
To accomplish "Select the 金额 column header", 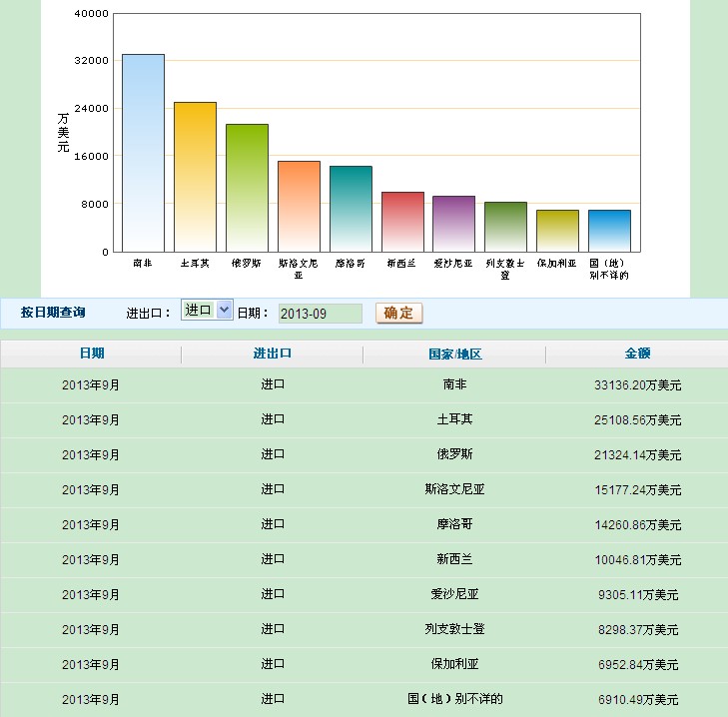I will point(638,354).
